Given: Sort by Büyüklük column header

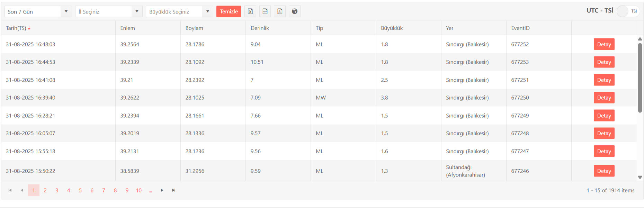Looking at the screenshot, I should pyautogui.click(x=392, y=28).
